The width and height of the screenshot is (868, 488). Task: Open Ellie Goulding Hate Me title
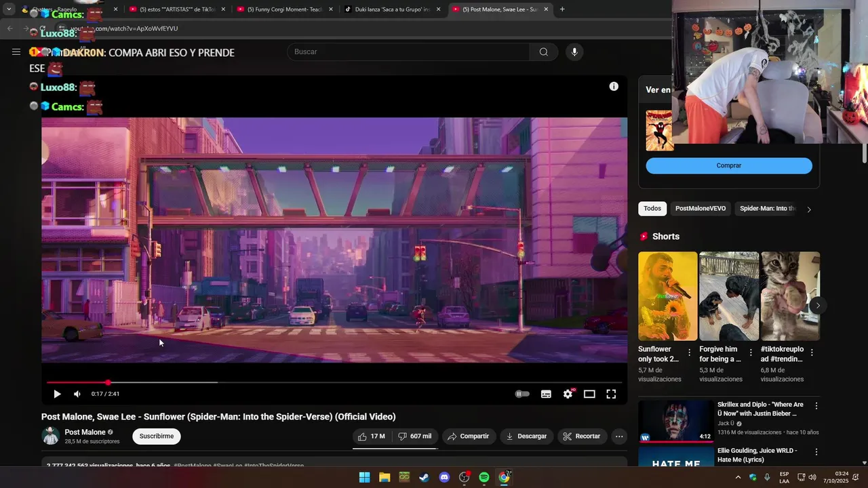(757, 455)
